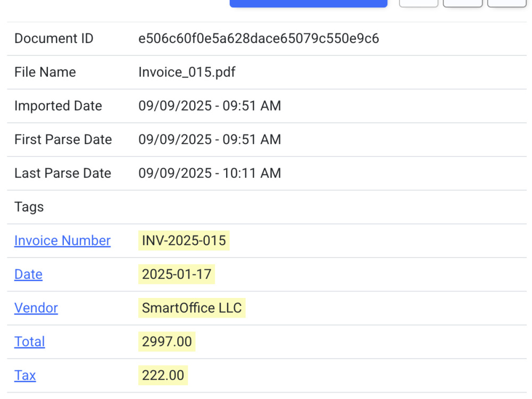Open the Total field link
Viewport: 532px width, 399px height.
(29, 342)
